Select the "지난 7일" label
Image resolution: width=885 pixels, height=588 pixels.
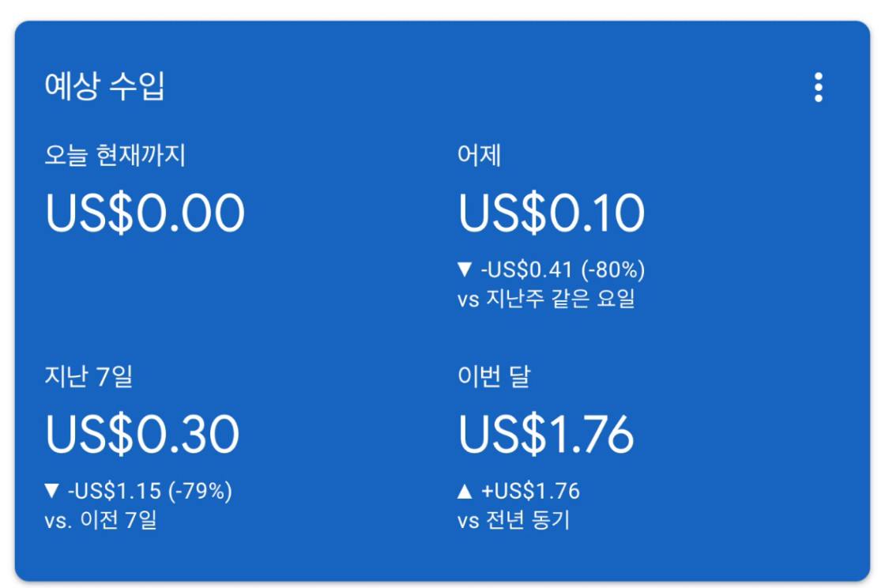tap(88, 376)
